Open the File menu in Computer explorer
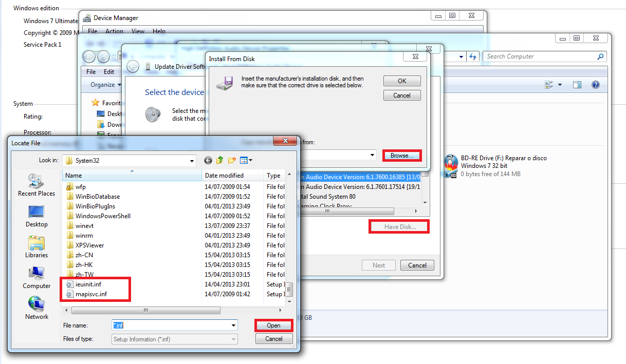 [x=91, y=72]
